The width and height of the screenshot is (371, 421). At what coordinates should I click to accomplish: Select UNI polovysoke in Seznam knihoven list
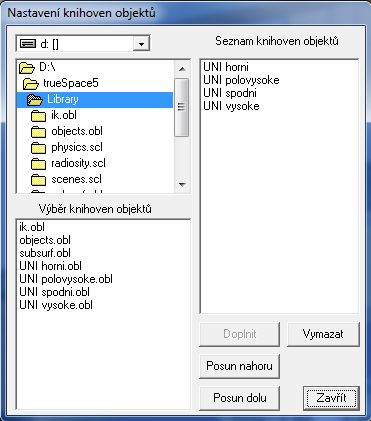(241, 80)
